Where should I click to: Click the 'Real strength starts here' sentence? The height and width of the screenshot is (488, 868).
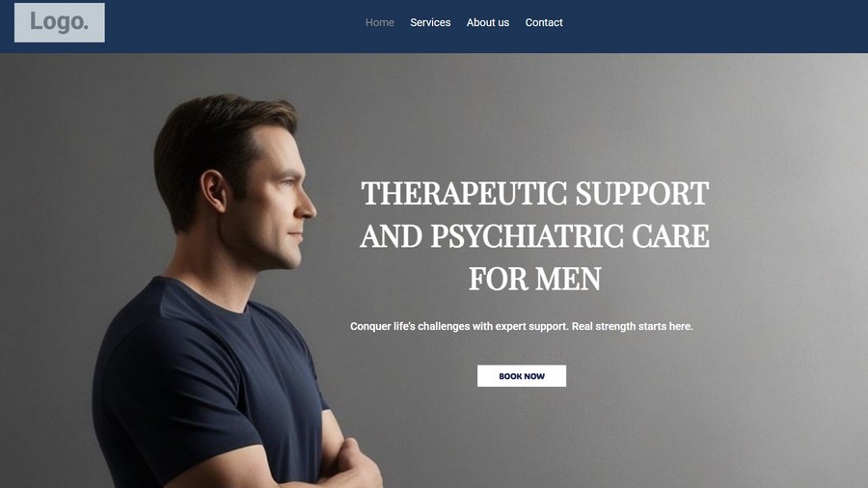click(632, 326)
